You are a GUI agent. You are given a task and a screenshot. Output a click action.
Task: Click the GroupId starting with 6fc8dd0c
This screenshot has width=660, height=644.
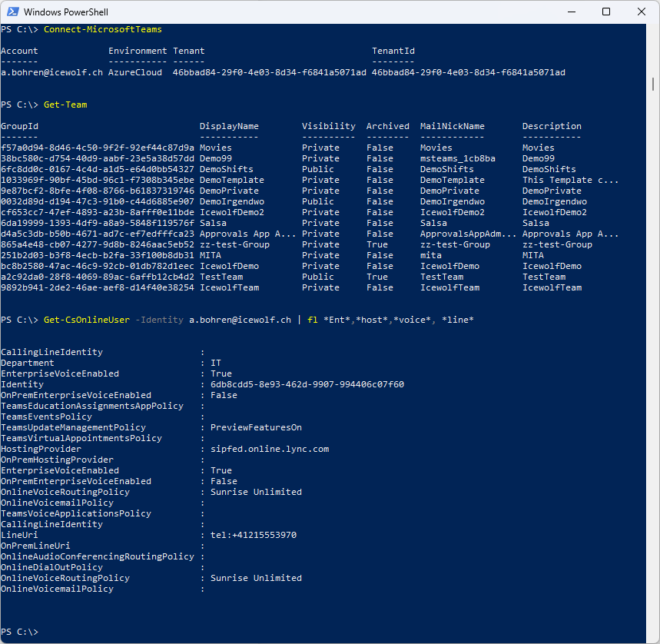[98, 169]
